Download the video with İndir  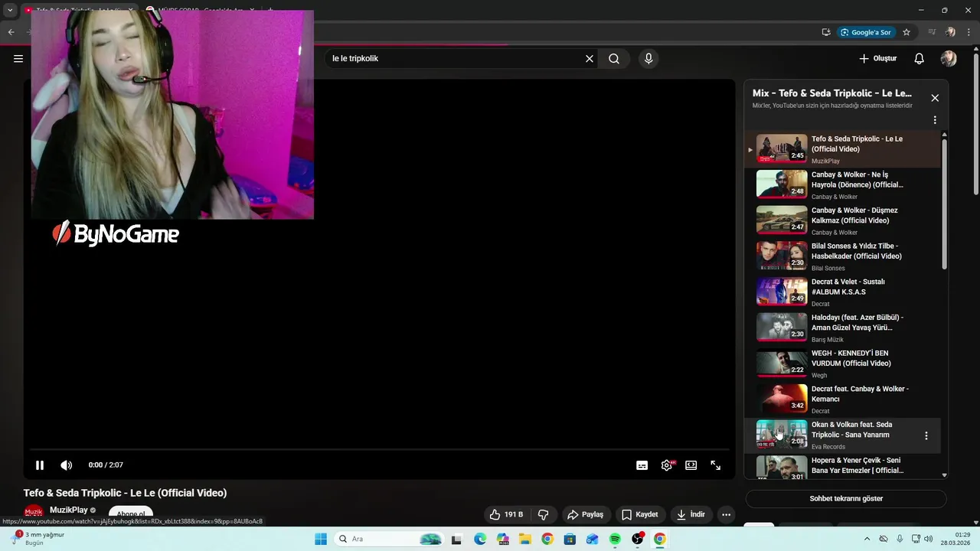pyautogui.click(x=691, y=514)
